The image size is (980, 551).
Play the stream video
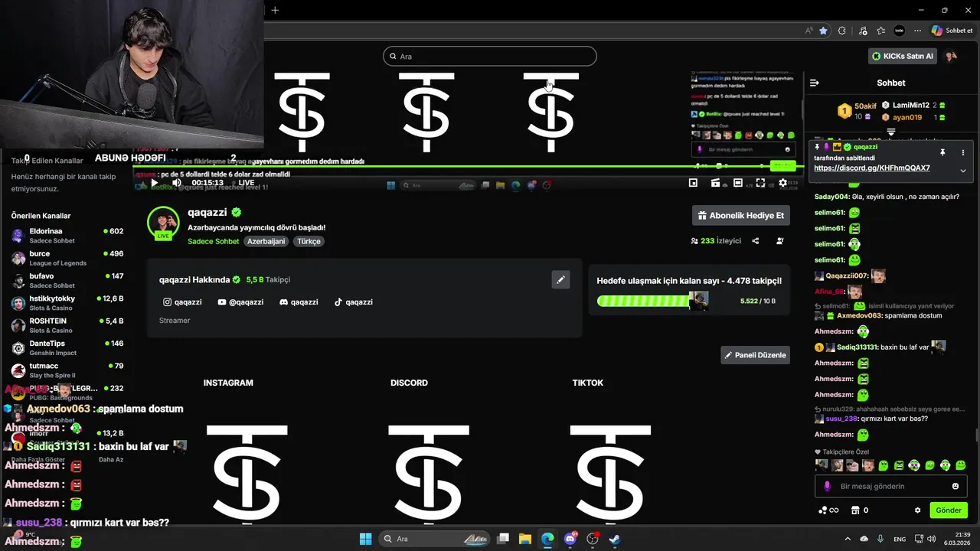click(154, 183)
